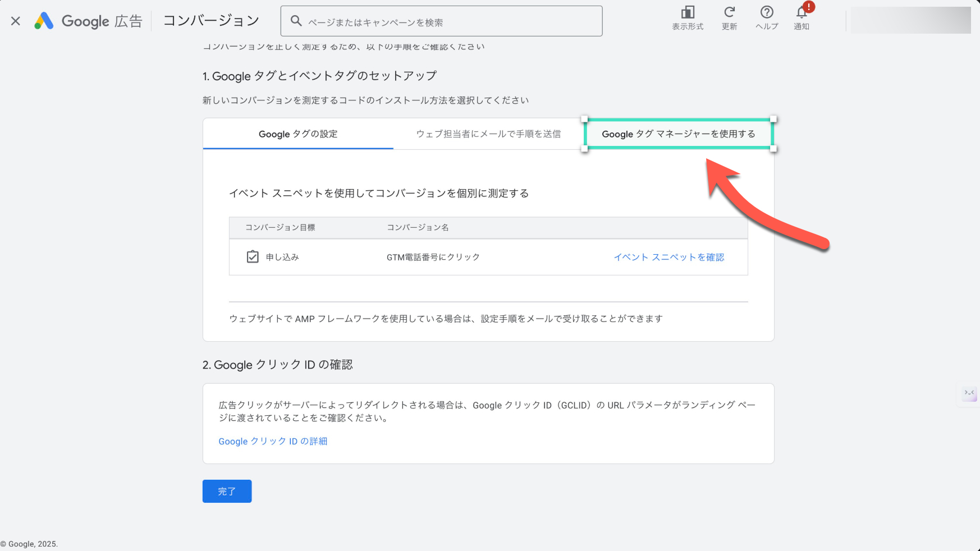
Task: Click the Google Ads logo
Action: (44, 21)
